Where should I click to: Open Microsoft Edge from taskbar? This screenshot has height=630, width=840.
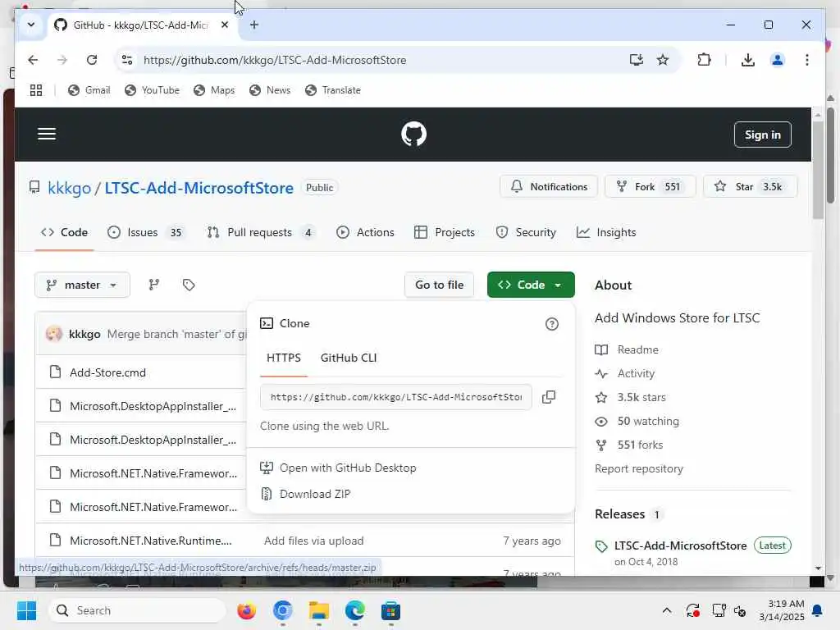click(354, 610)
